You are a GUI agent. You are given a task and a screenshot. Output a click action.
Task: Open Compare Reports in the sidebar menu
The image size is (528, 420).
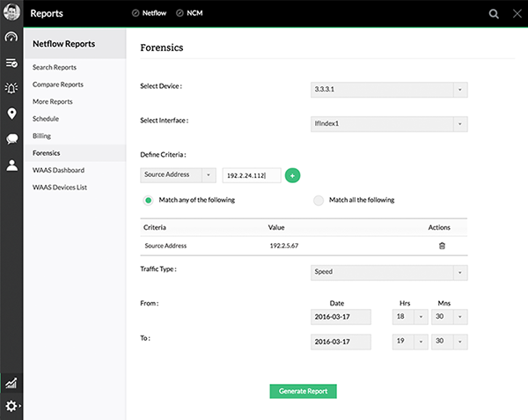(58, 85)
